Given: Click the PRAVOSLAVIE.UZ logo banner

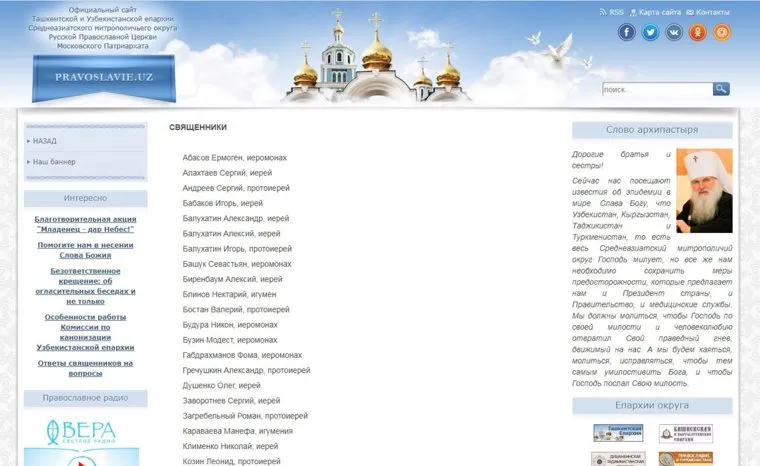Looking at the screenshot, I should 102,75.
